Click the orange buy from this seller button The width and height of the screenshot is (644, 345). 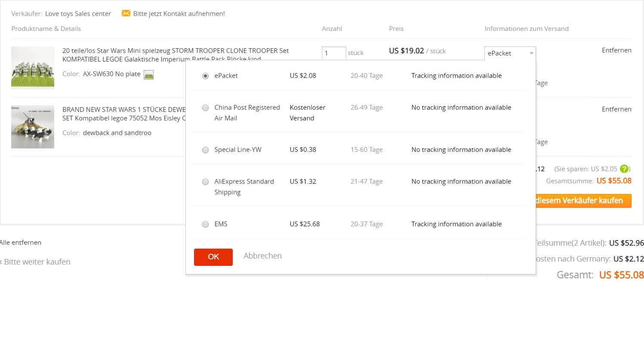(581, 201)
